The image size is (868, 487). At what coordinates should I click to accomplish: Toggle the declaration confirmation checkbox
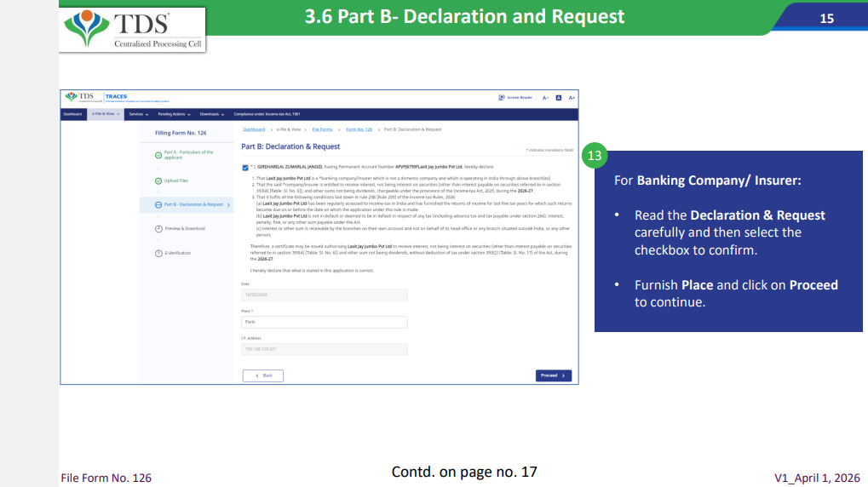click(245, 167)
